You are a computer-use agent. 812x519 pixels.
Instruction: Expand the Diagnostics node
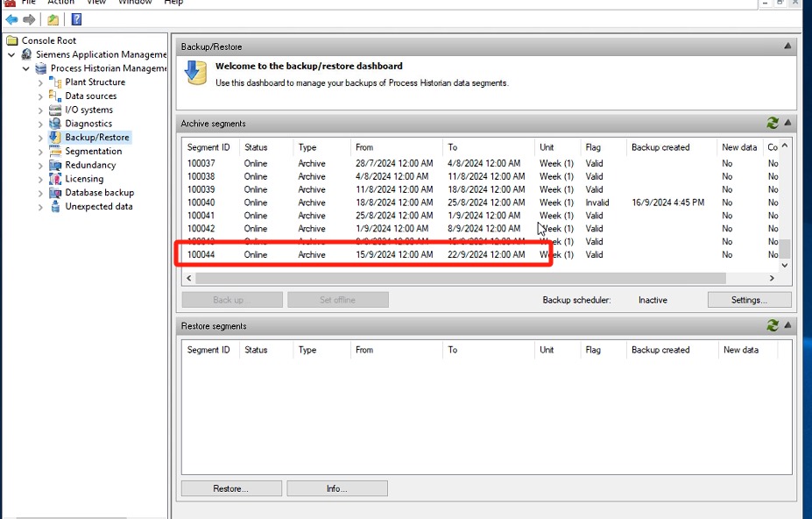click(40, 124)
